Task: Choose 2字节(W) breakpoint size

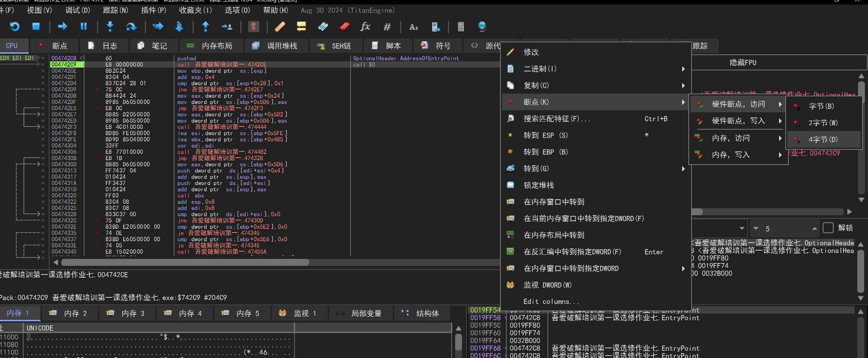Action: (824, 123)
